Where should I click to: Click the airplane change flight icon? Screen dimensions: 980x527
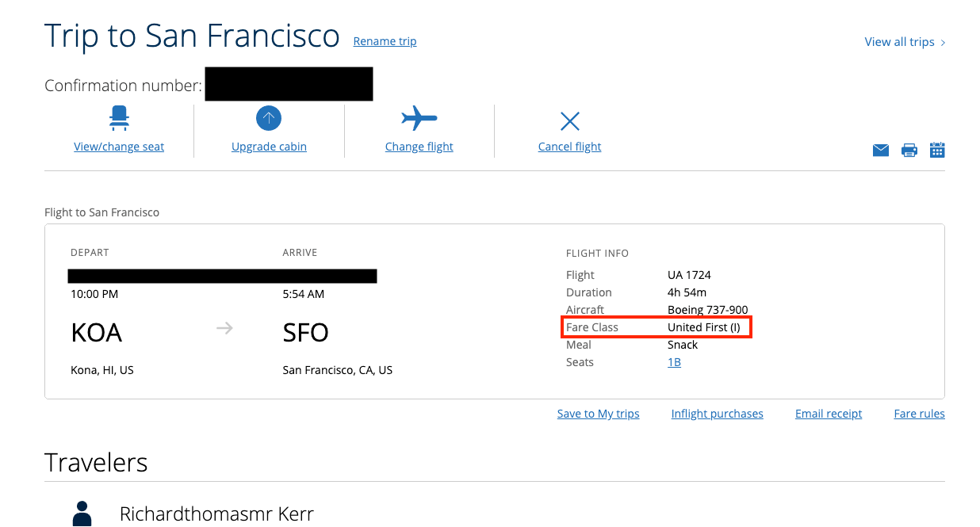point(419,119)
